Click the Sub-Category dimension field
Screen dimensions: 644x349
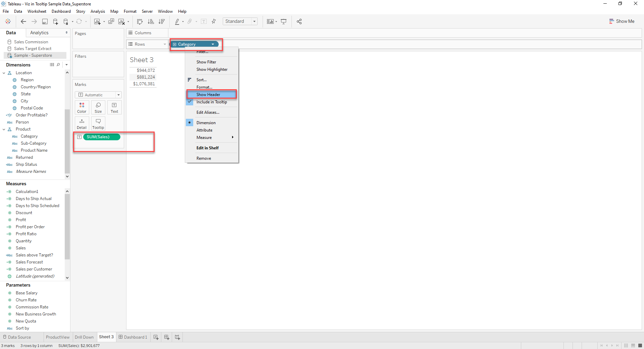click(34, 143)
